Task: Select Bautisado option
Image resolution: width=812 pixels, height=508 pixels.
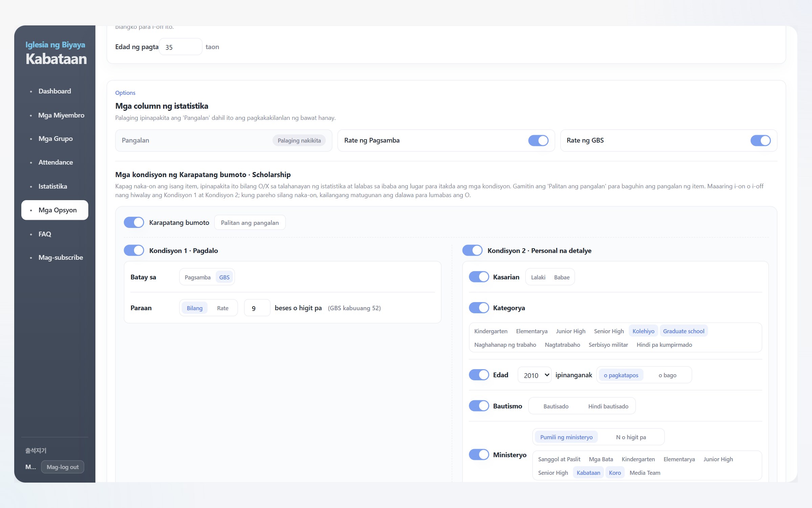Action: (x=556, y=406)
